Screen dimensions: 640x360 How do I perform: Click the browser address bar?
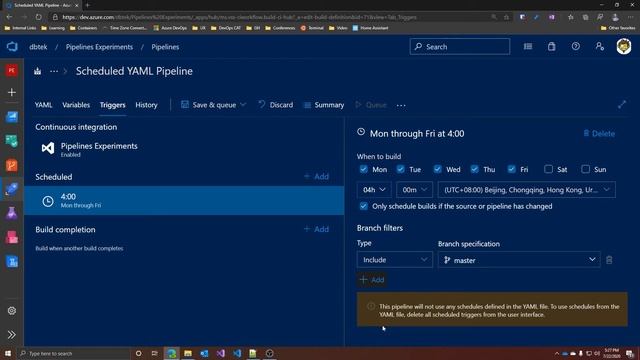269,17
